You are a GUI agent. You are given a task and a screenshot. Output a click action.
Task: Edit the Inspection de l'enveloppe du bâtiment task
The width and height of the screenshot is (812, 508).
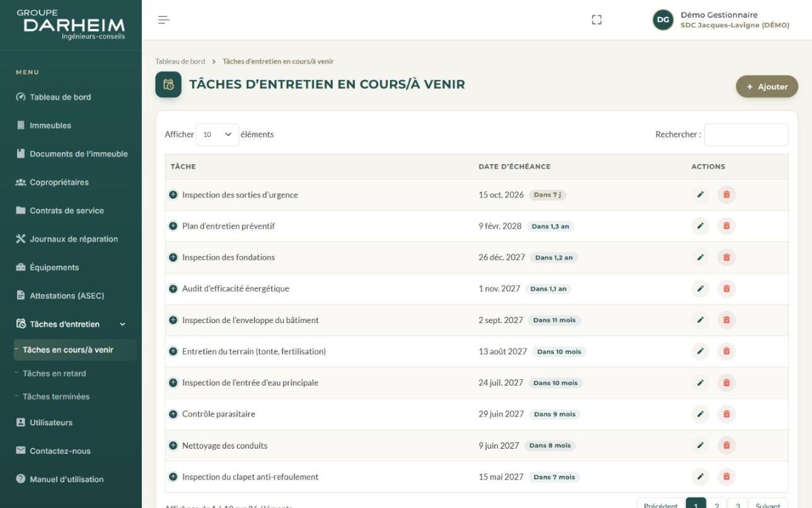coord(700,320)
